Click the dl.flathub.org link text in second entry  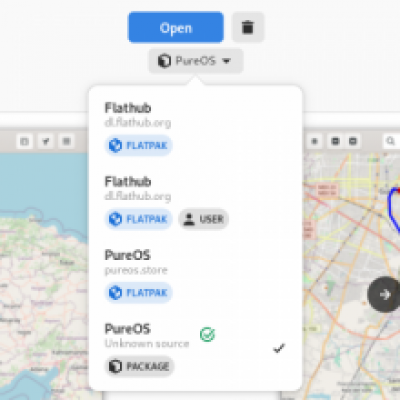click(x=138, y=196)
